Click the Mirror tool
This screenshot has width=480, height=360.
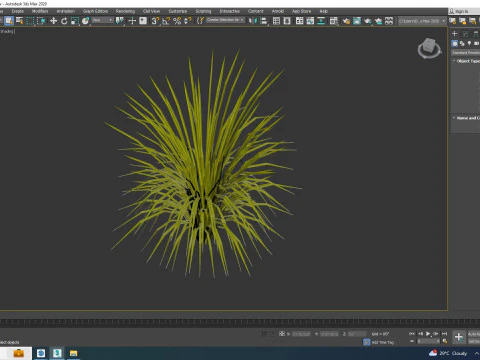253,21
